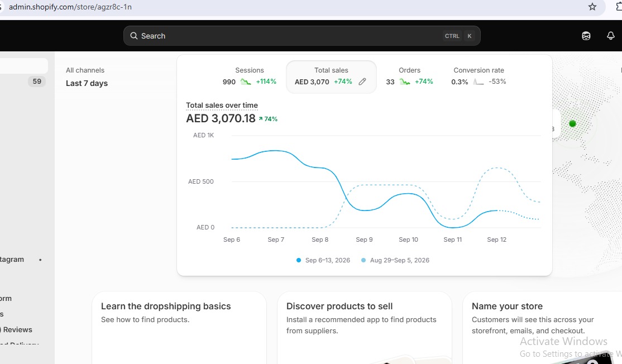Viewport: 622px width, 364px height.
Task: Click the 33 orders value
Action: click(x=390, y=82)
